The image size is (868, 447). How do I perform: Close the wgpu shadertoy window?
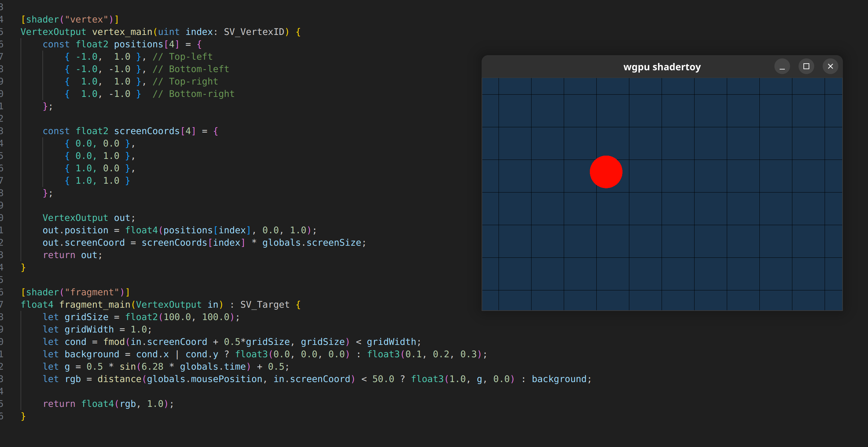[830, 67]
